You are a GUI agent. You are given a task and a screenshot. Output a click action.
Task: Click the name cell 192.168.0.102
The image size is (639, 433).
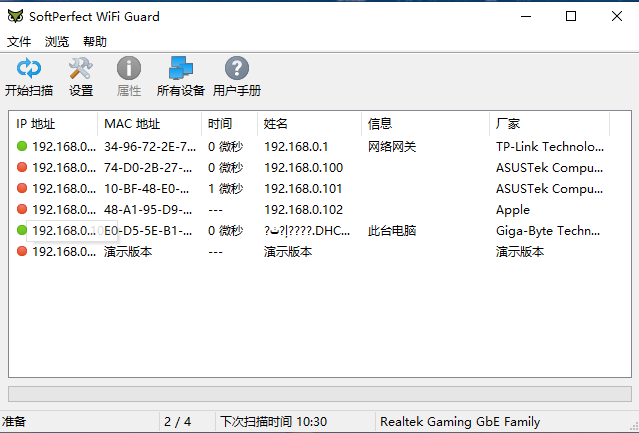tap(303, 210)
